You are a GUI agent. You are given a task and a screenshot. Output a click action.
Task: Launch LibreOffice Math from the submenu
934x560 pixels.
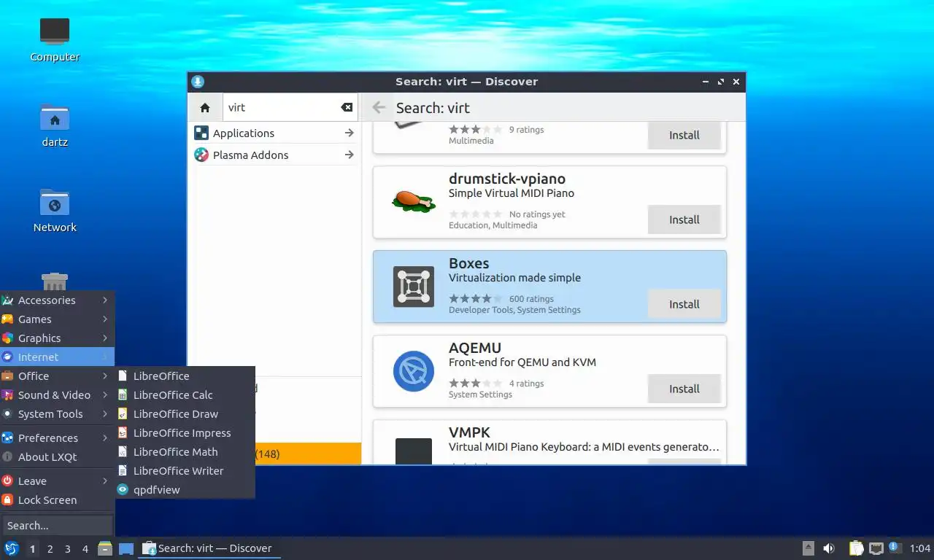(x=185, y=452)
